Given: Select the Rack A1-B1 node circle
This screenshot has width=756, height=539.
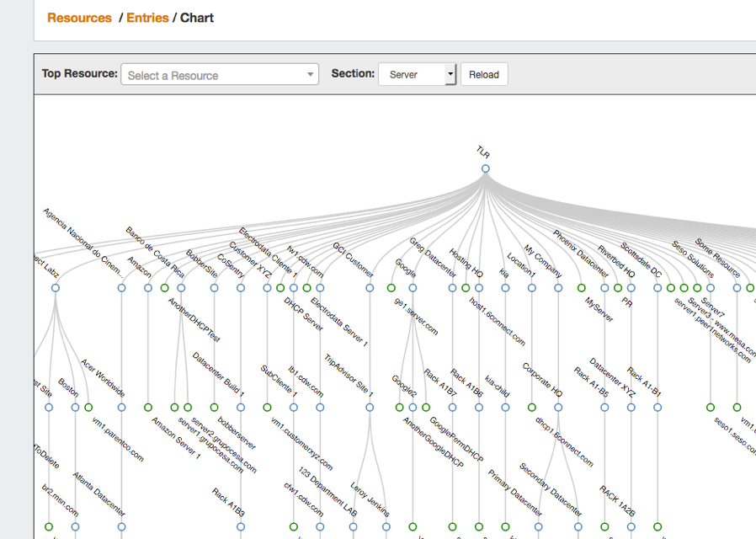Looking at the screenshot, I should (x=658, y=408).
